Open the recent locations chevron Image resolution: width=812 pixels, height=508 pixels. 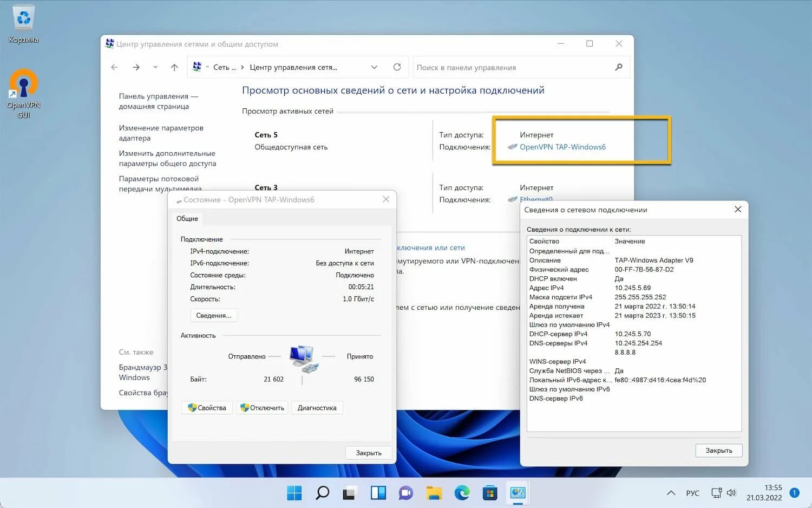click(155, 67)
